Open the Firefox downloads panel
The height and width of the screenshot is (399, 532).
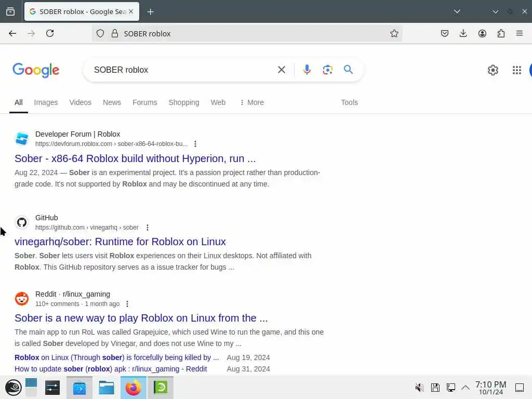coord(463,33)
